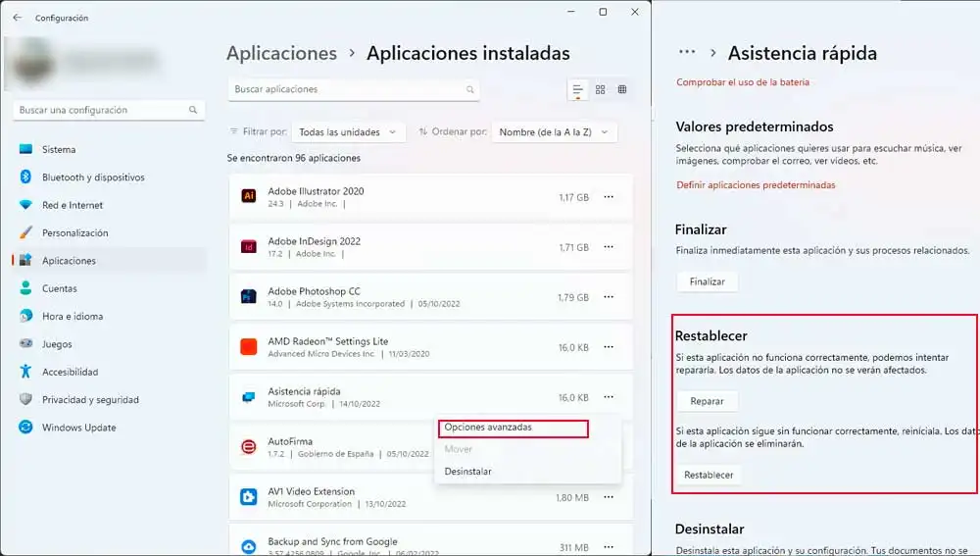Open more options for Adobe InDesign 2022
The width and height of the screenshot is (980, 556).
(x=609, y=247)
